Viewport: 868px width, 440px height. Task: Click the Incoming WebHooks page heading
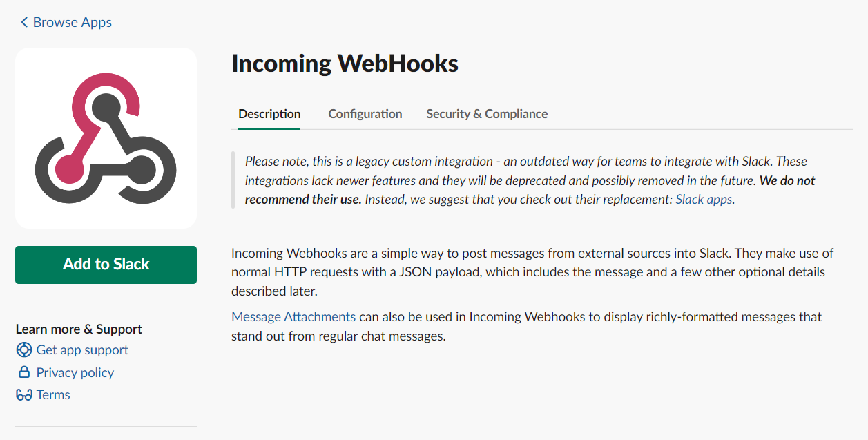(345, 64)
